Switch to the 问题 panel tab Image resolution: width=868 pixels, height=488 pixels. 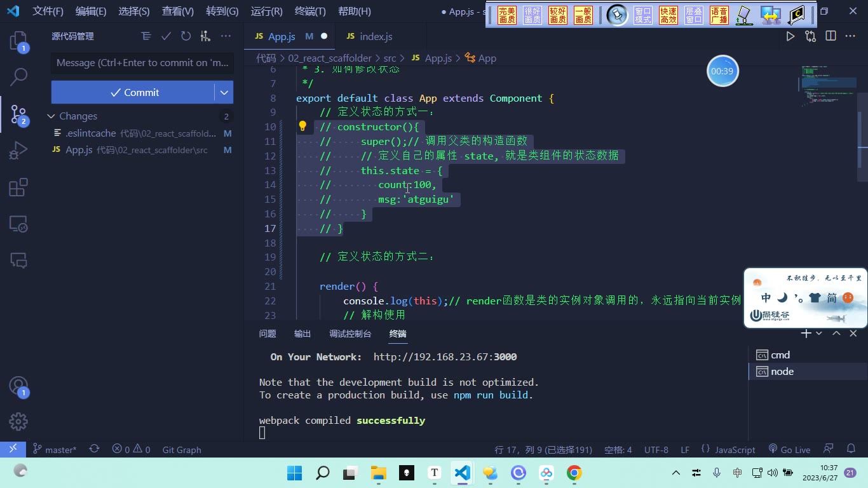click(268, 334)
